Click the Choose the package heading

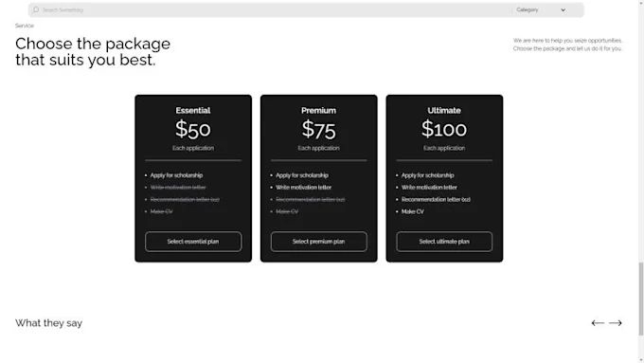click(x=93, y=52)
